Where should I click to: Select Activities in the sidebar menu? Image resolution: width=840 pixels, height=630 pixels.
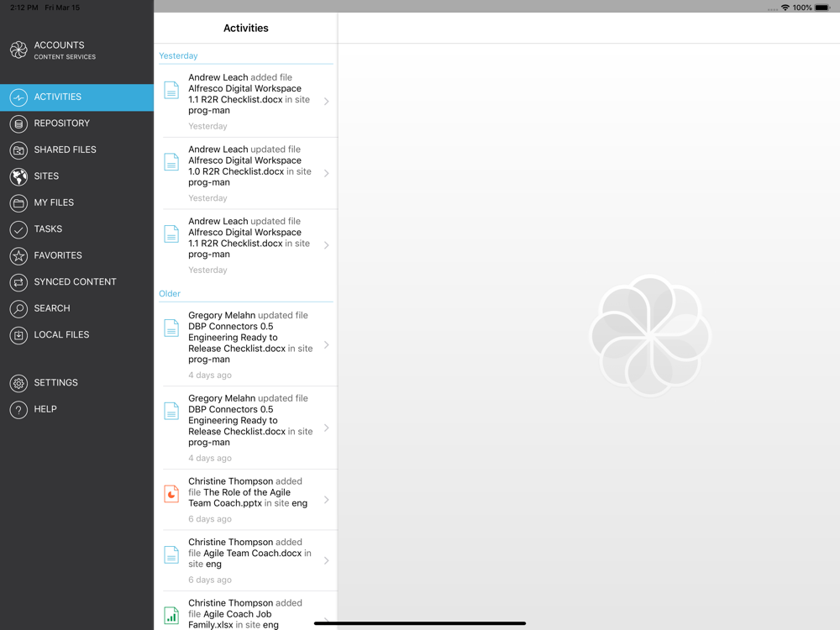(x=76, y=97)
